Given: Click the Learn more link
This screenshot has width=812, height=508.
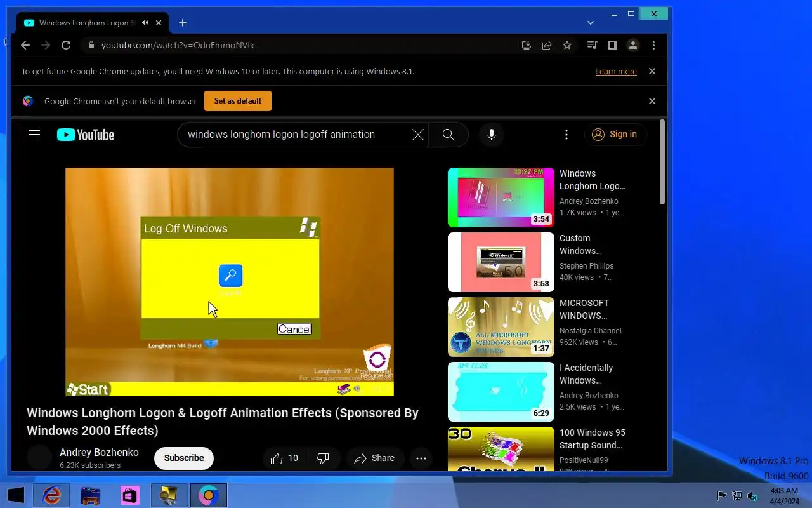Looking at the screenshot, I should point(616,72).
